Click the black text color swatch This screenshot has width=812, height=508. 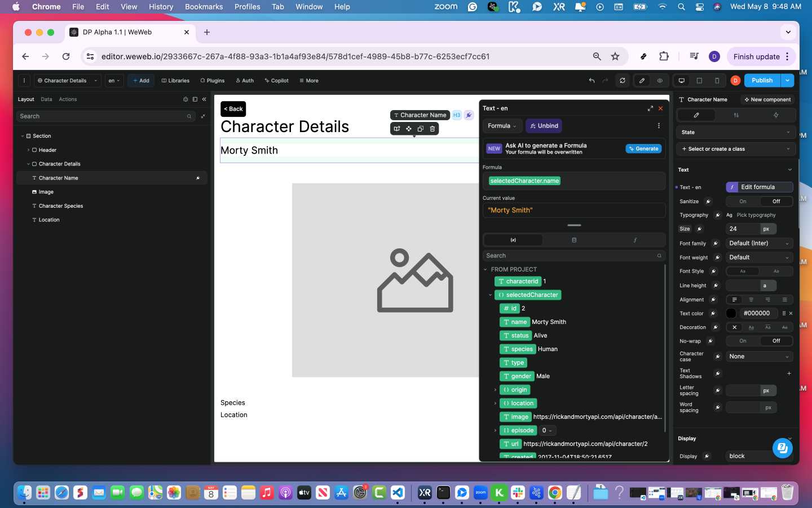(731, 313)
